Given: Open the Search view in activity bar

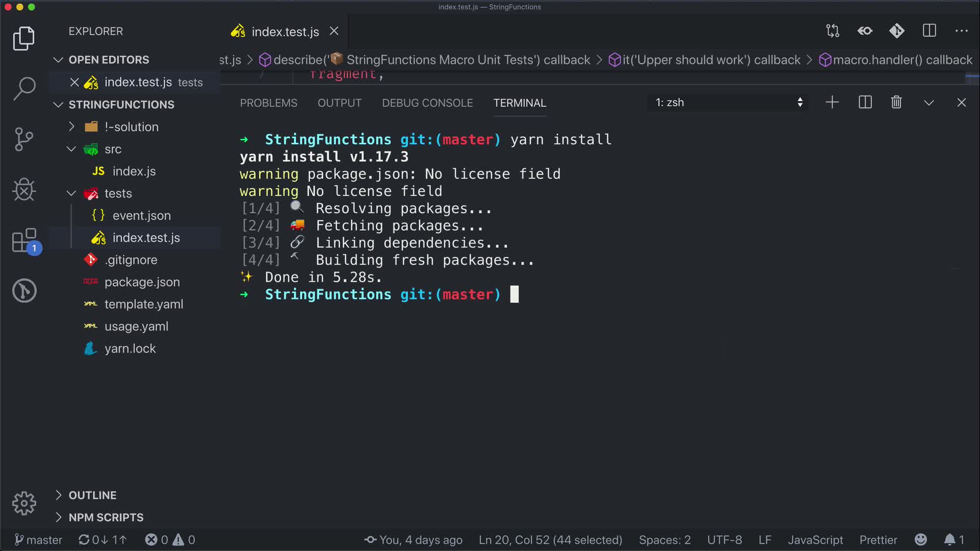Looking at the screenshot, I should tap(24, 88).
